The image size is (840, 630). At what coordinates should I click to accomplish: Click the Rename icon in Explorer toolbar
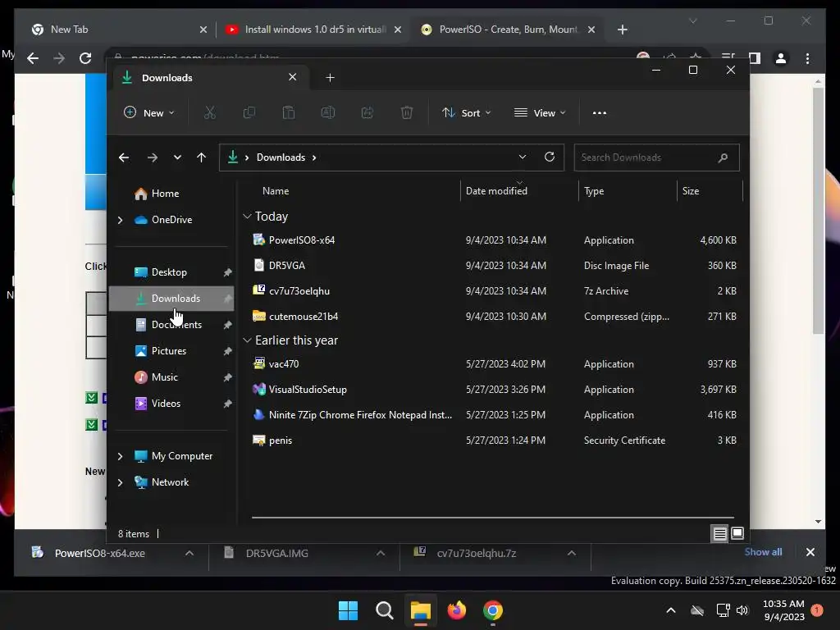click(x=328, y=113)
